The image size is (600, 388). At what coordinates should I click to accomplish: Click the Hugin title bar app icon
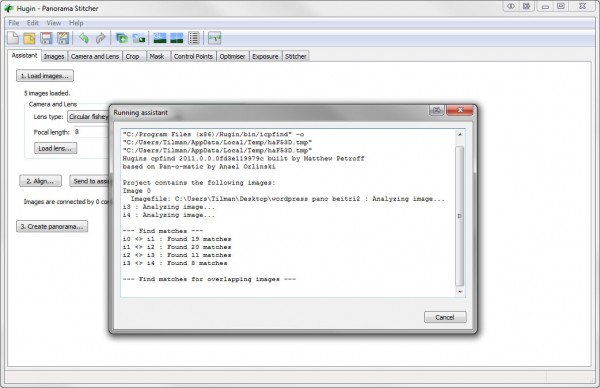[9, 8]
